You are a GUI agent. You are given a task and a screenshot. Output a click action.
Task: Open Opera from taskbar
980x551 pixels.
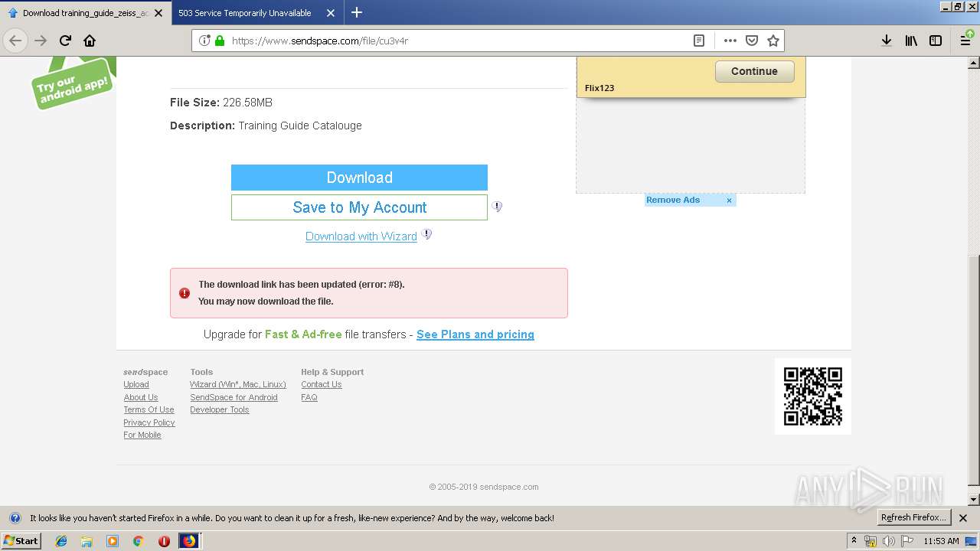164,541
